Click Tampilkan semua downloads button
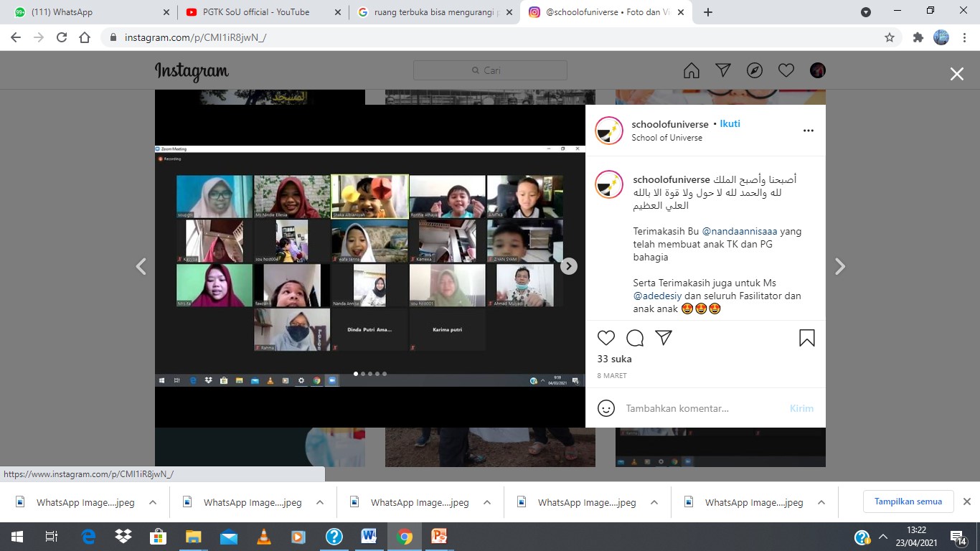 pyautogui.click(x=908, y=501)
